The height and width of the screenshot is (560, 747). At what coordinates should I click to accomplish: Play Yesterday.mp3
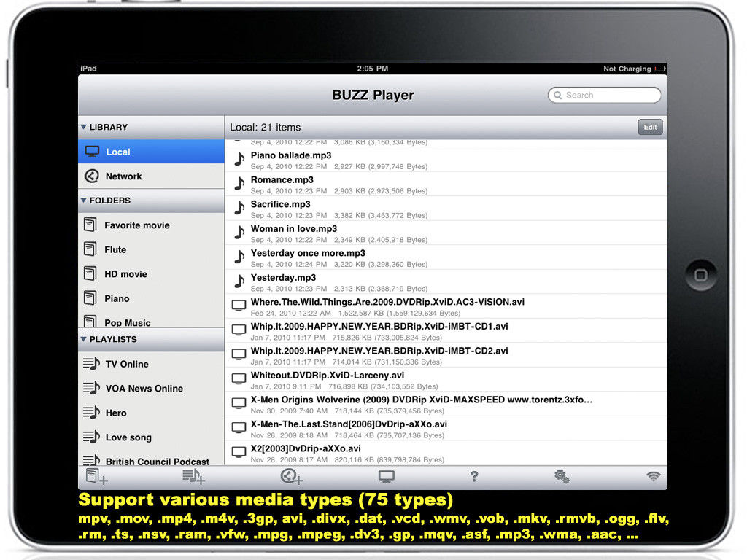coord(446,281)
